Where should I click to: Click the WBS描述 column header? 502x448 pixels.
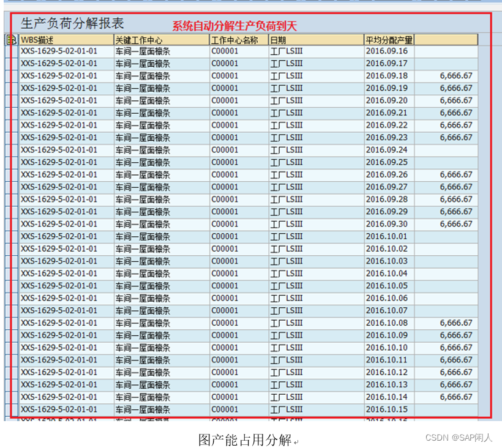pos(66,40)
